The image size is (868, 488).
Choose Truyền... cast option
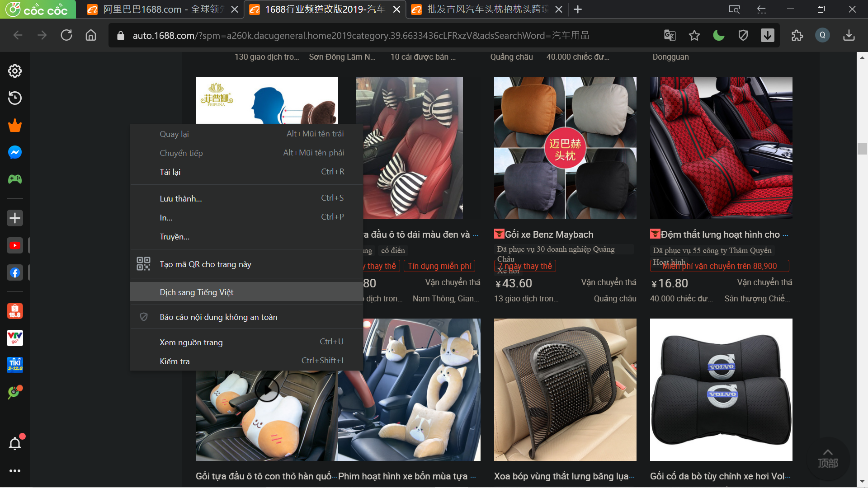[x=246, y=236]
